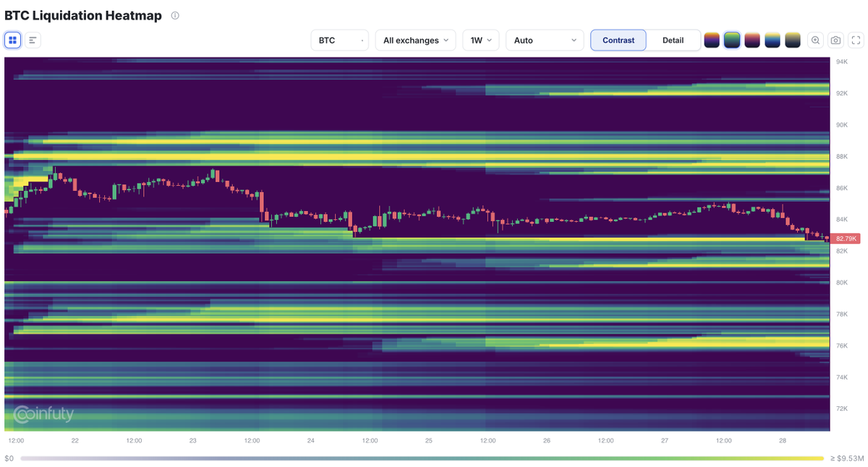
Task: Click the date label 28 on time axis
Action: point(783,440)
